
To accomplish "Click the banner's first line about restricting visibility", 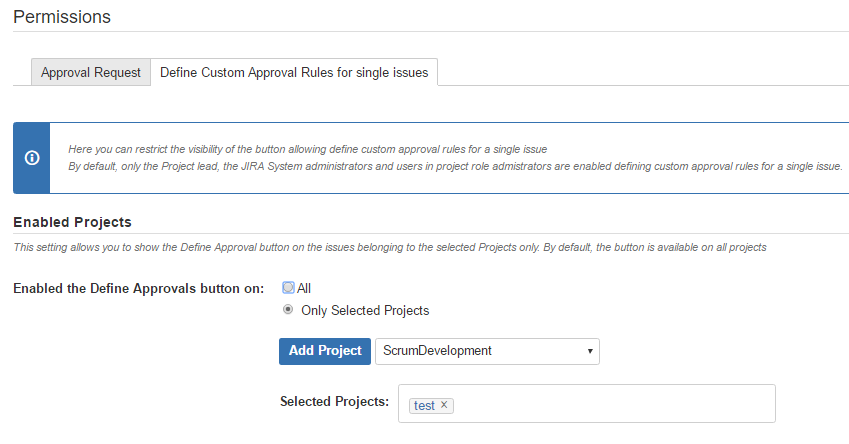I will pos(307,149).
